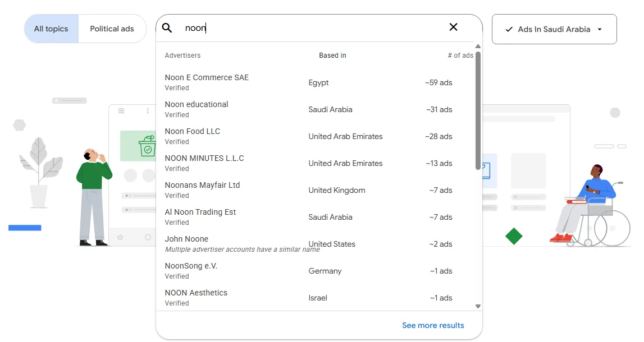
Task: Switch to the Political ads tab
Action: 112,29
